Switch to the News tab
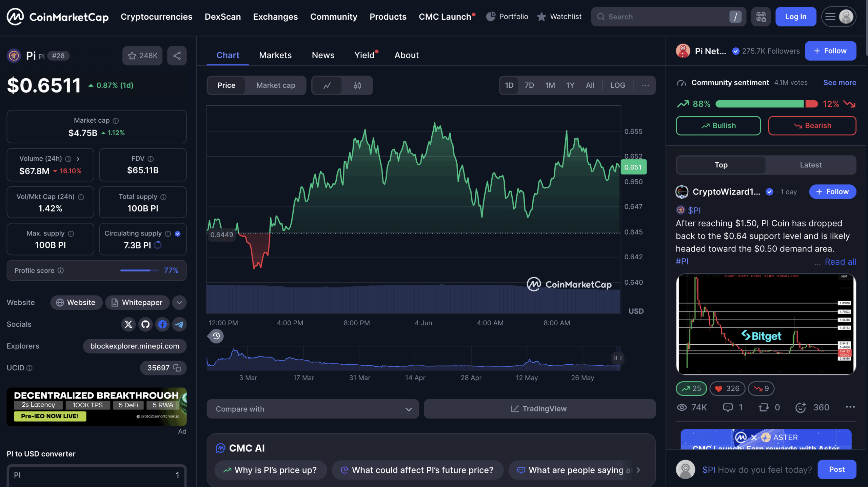The width and height of the screenshot is (868, 487). (323, 55)
